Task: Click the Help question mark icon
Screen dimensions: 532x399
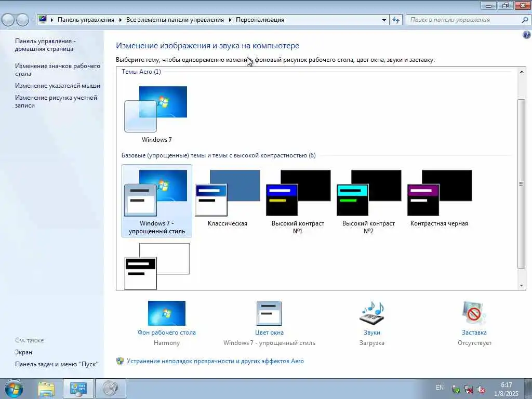Action: (527, 35)
